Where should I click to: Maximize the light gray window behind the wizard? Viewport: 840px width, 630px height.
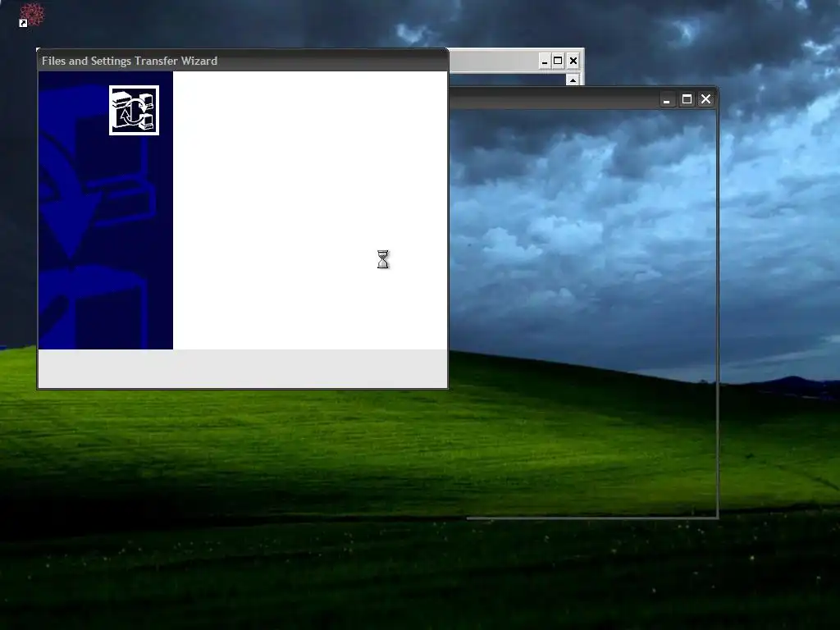pos(558,61)
